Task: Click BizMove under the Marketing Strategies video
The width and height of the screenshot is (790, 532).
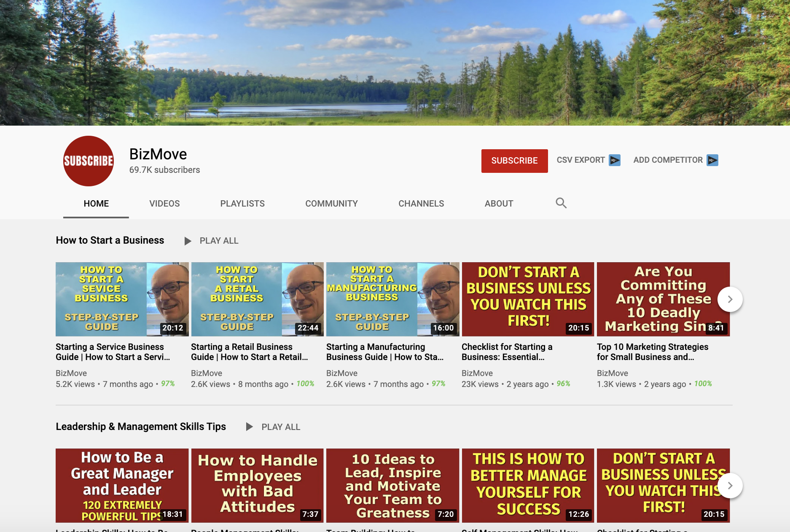Action: 613,373
